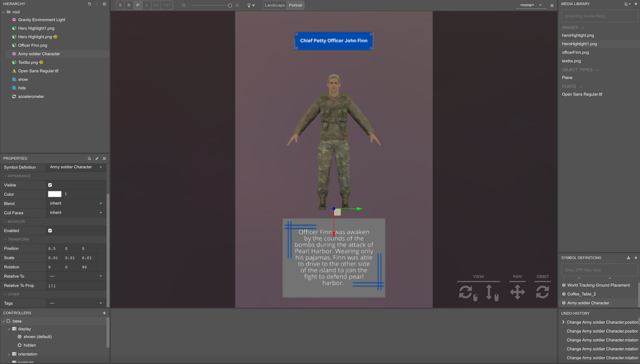Add a new controller with plus icon

click(104, 313)
